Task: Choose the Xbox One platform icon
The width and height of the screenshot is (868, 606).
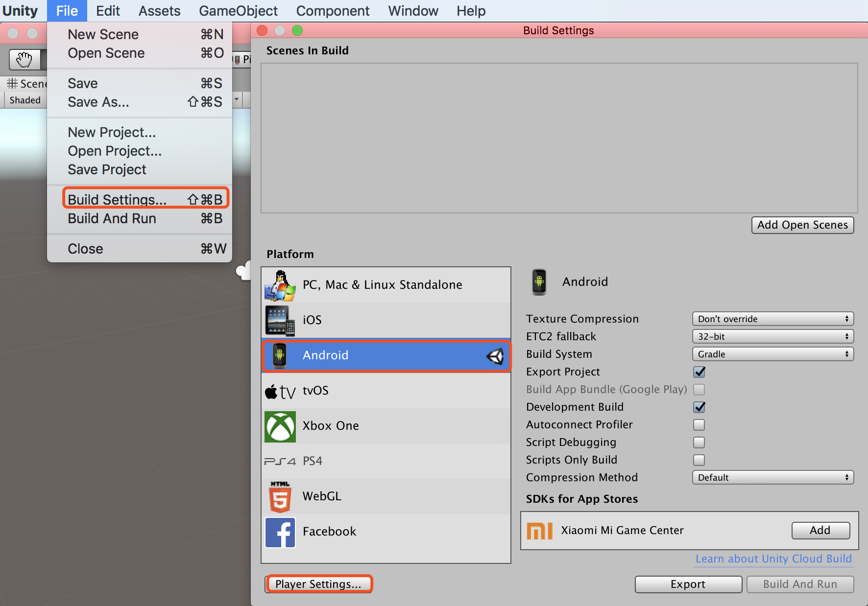Action: (280, 426)
